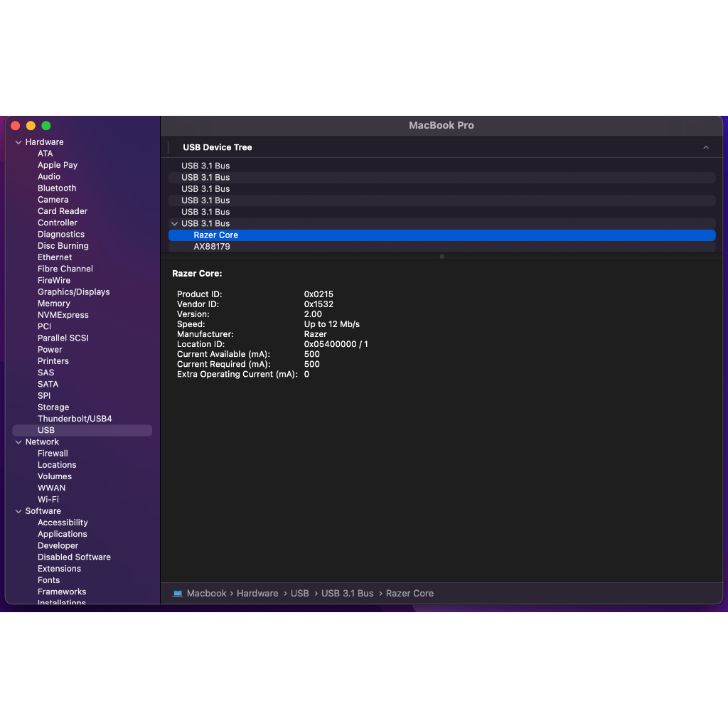Click Hardware in the bottom path bar

pos(257,593)
